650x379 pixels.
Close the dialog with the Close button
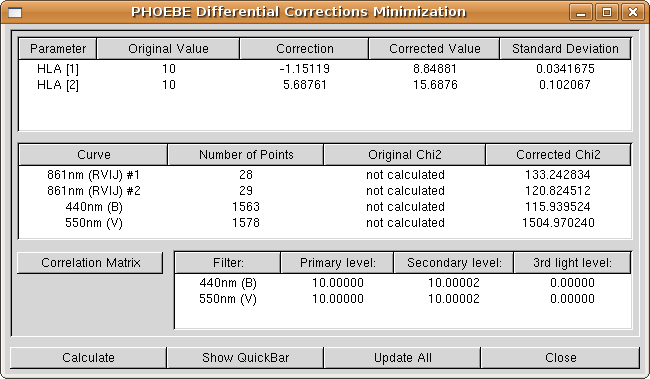tap(560, 357)
